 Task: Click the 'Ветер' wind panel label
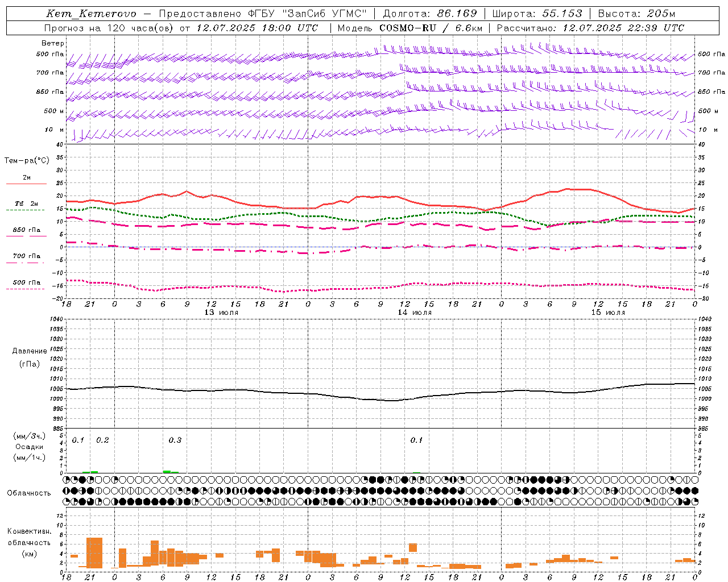point(53,43)
